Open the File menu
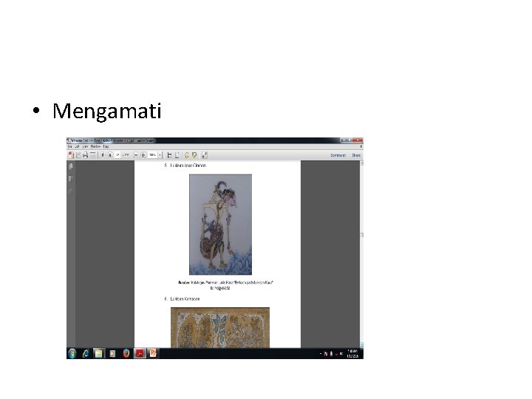Viewport: 532px width, 399px height. 70,146
